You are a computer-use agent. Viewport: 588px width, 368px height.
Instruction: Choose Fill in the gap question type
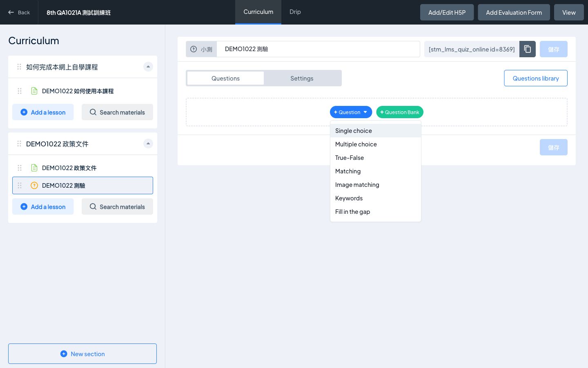click(375, 212)
